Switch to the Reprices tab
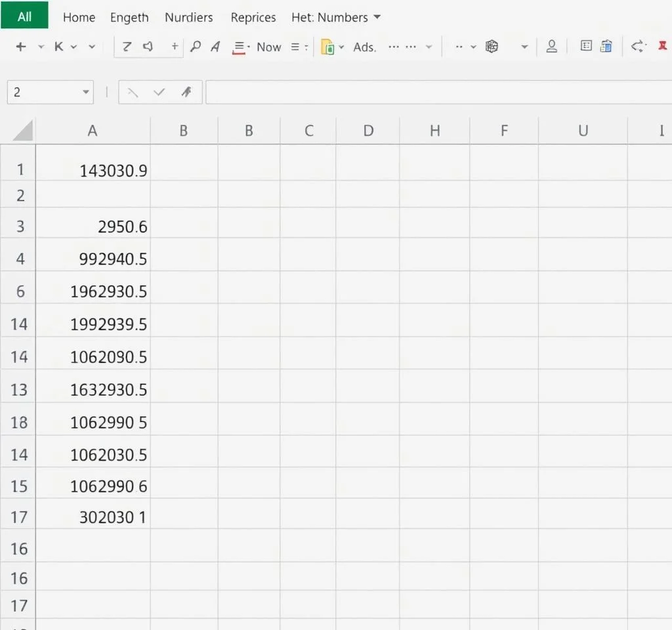Viewport: 672px width, 630px height. pos(253,18)
